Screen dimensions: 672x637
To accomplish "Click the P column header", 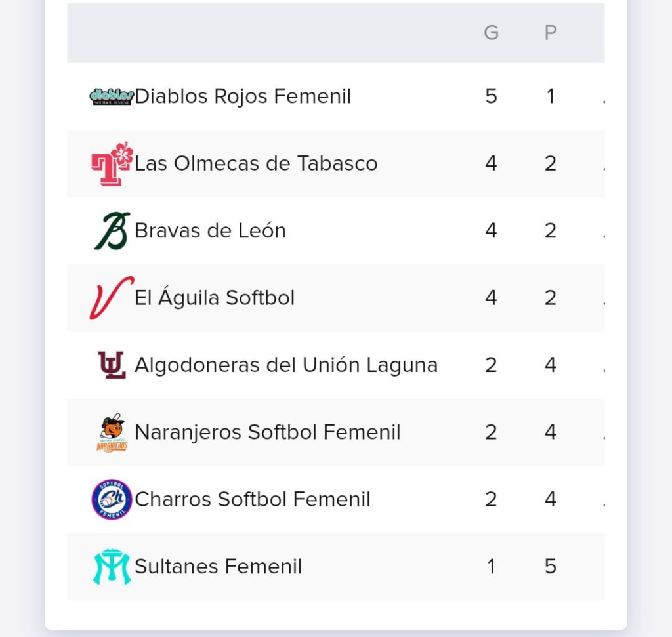I will click(551, 33).
